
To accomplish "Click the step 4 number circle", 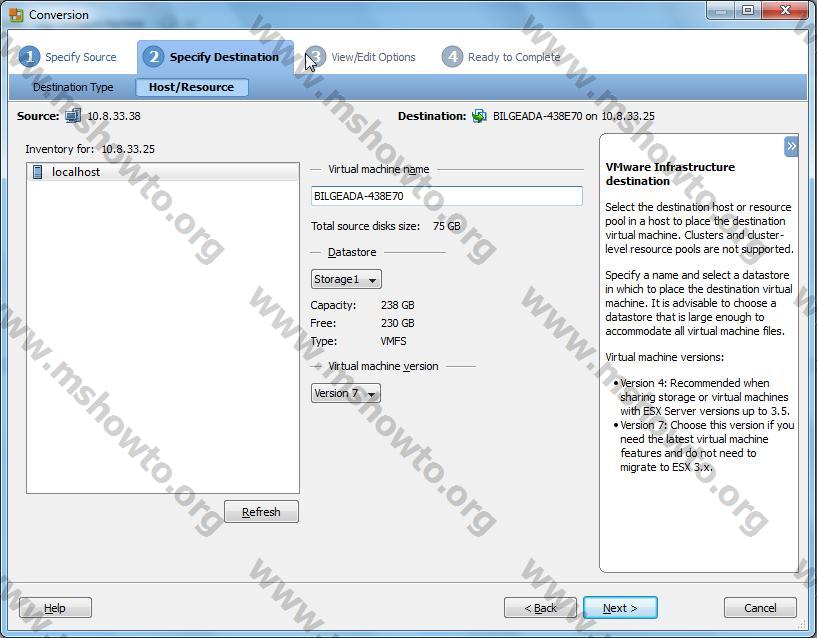I will coord(452,57).
